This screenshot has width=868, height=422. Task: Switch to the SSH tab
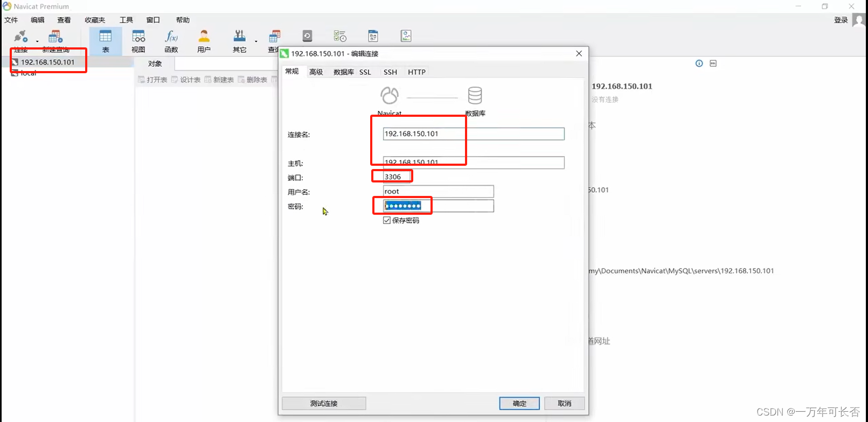point(390,72)
